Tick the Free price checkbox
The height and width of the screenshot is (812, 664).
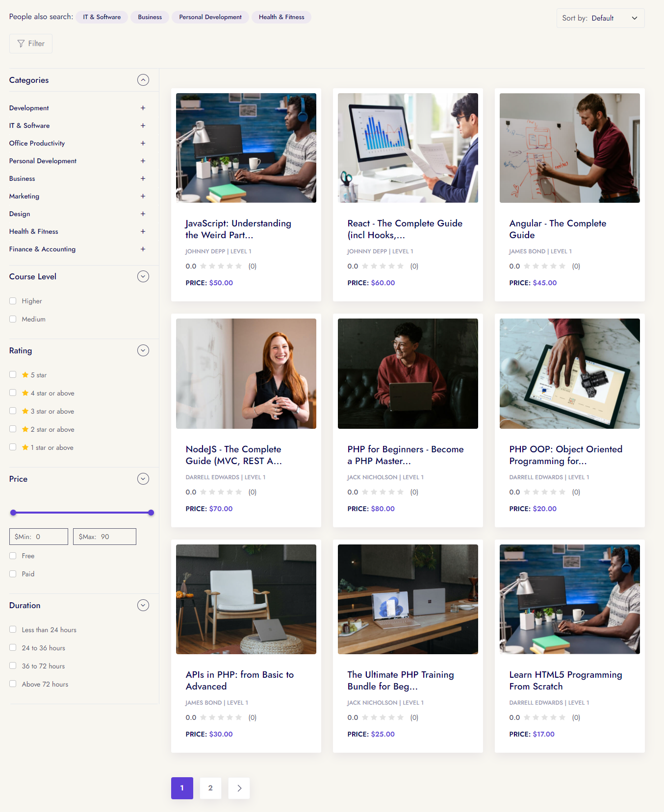pyautogui.click(x=13, y=556)
